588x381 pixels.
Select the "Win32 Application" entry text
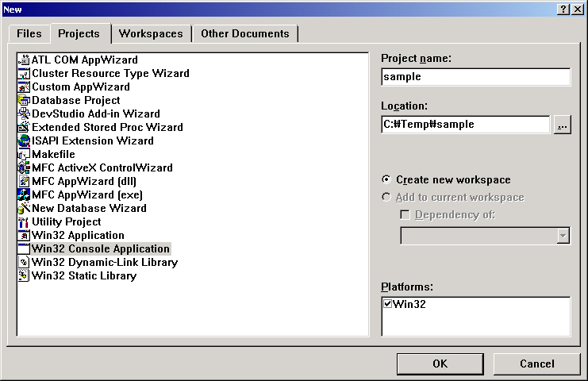coord(78,235)
